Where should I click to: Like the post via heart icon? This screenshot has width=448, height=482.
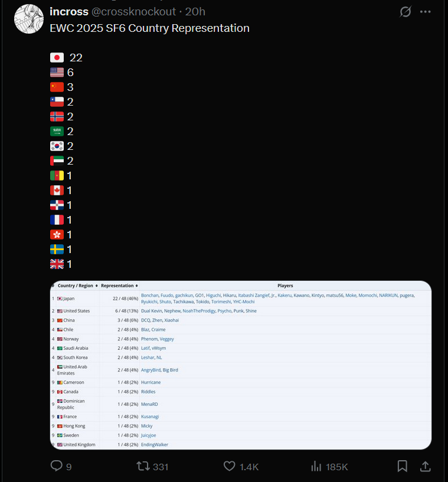[x=230, y=466]
